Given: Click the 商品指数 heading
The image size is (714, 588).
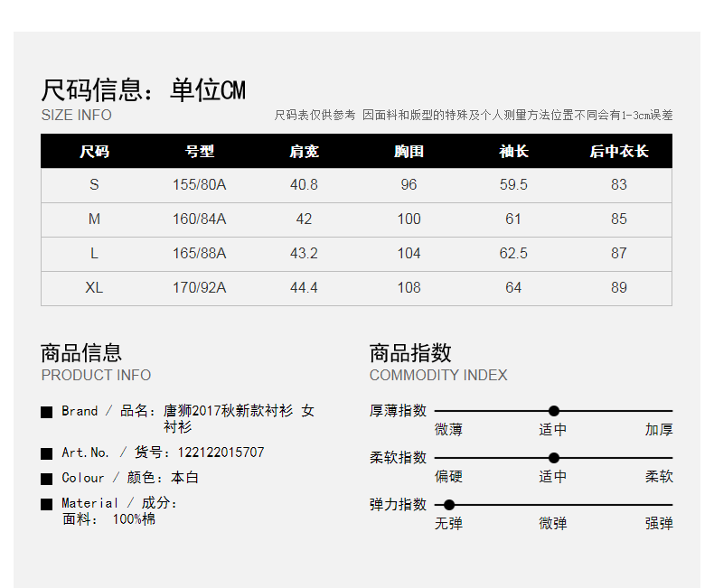Looking at the screenshot, I should coord(410,353).
